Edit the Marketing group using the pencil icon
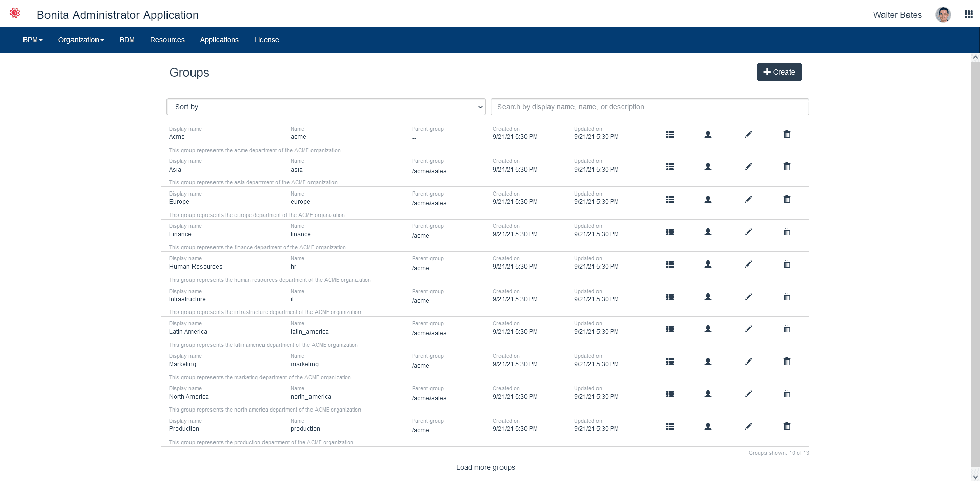The image size is (980, 481). point(749,362)
